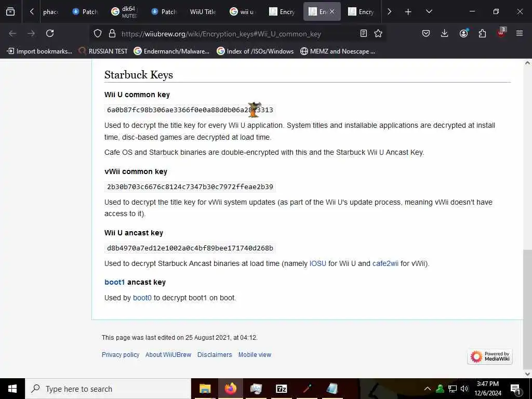Open the volume speaker tray icon
This screenshot has width=532, height=399.
464,389
